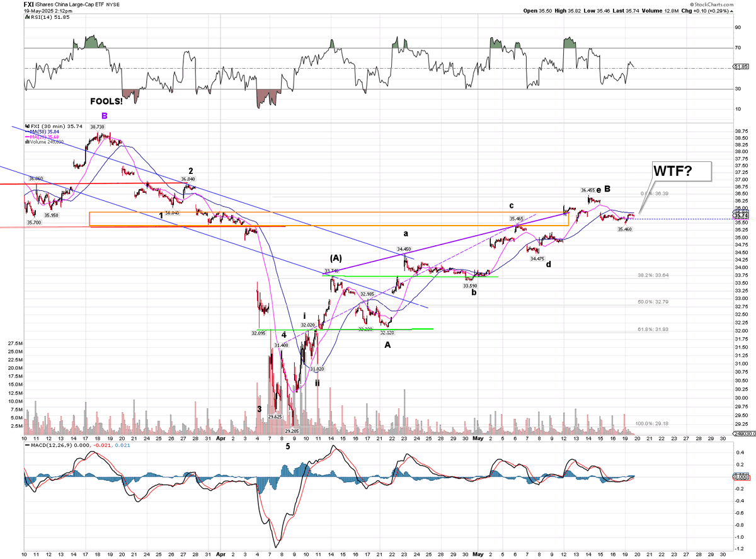Click the "32.120" price label
Screen dimensions: 756x559
[386, 333]
